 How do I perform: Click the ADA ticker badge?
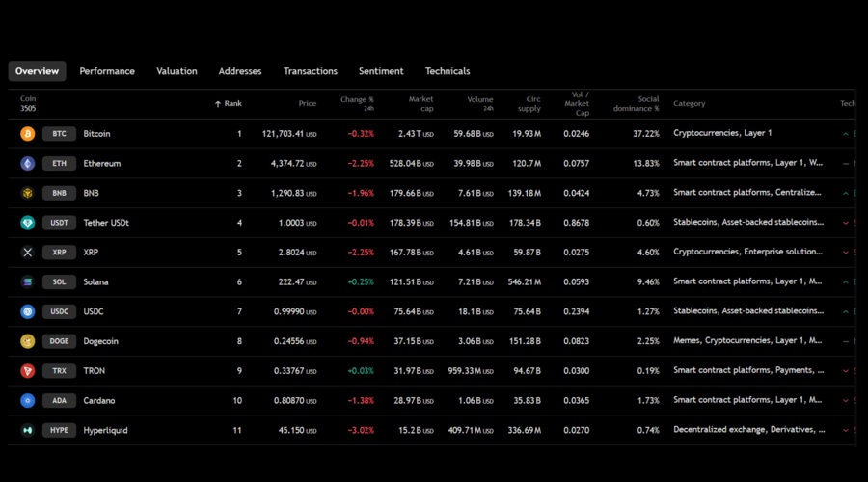[x=59, y=401]
